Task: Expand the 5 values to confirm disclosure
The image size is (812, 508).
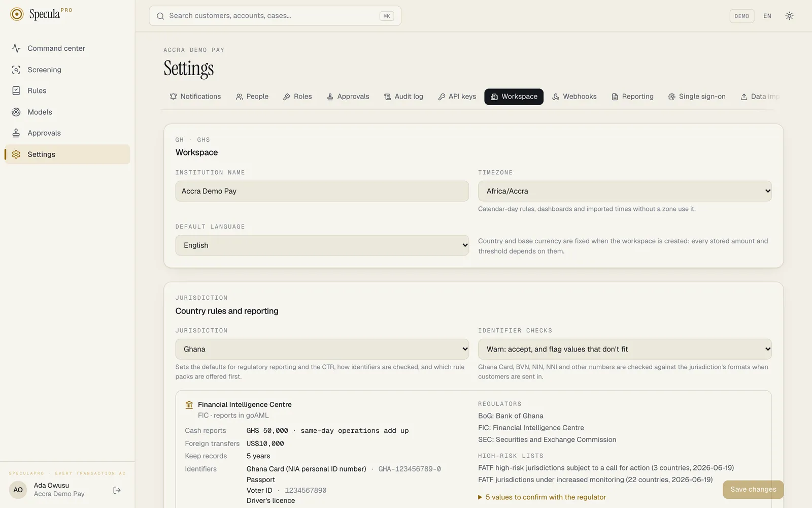Action: (x=542, y=497)
